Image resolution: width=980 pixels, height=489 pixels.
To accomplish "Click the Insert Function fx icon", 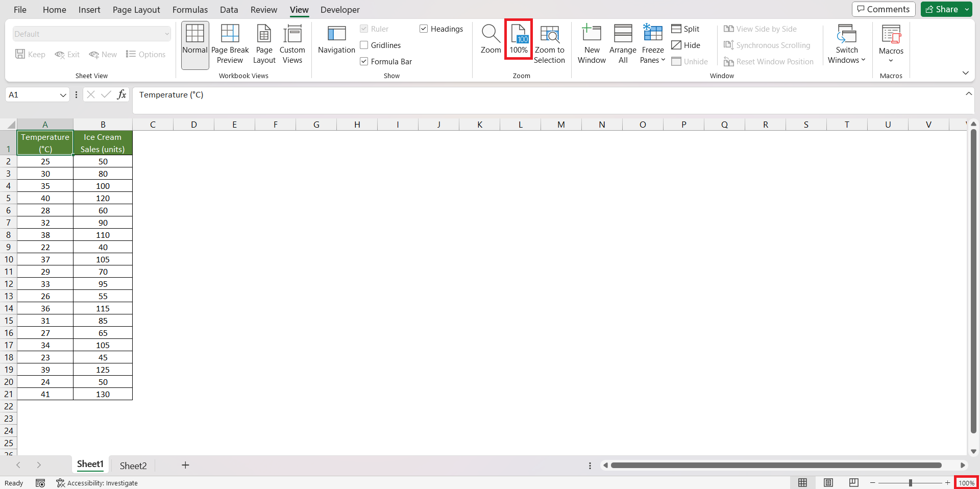I will pos(121,94).
